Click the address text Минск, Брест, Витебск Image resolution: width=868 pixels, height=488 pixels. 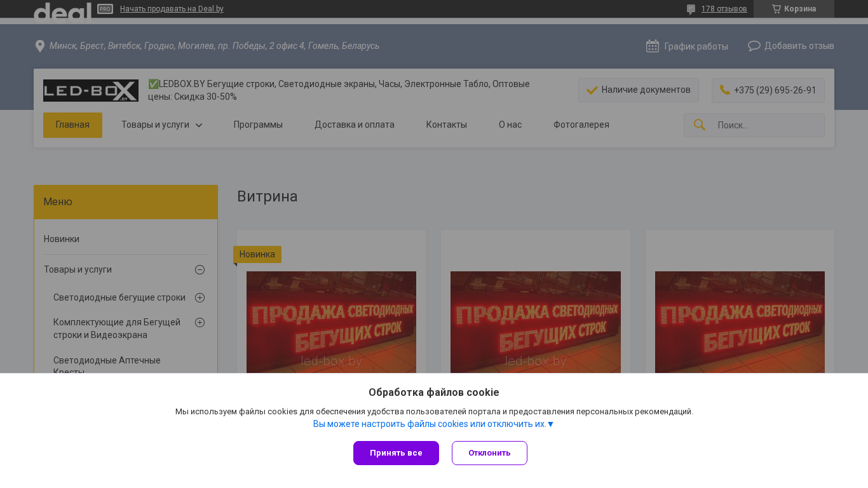point(214,46)
